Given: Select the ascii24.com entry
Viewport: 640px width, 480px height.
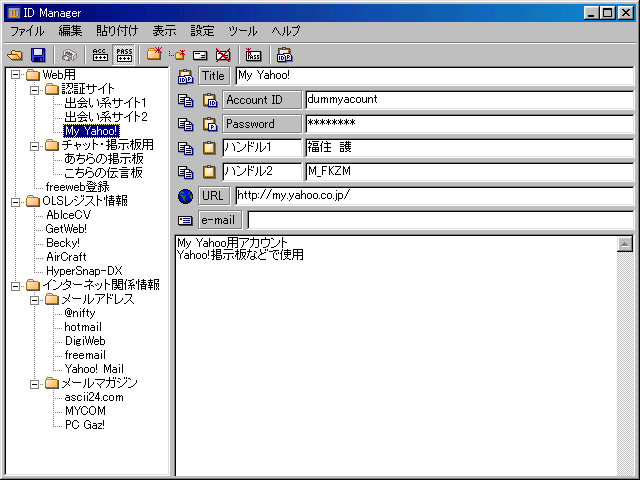Looking at the screenshot, I should [x=94, y=397].
